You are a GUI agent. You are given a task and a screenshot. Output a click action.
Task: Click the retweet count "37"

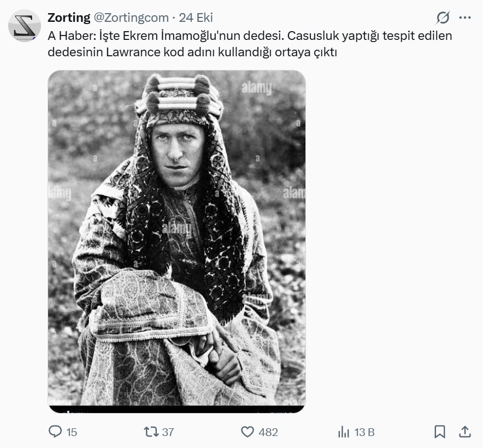click(x=168, y=432)
